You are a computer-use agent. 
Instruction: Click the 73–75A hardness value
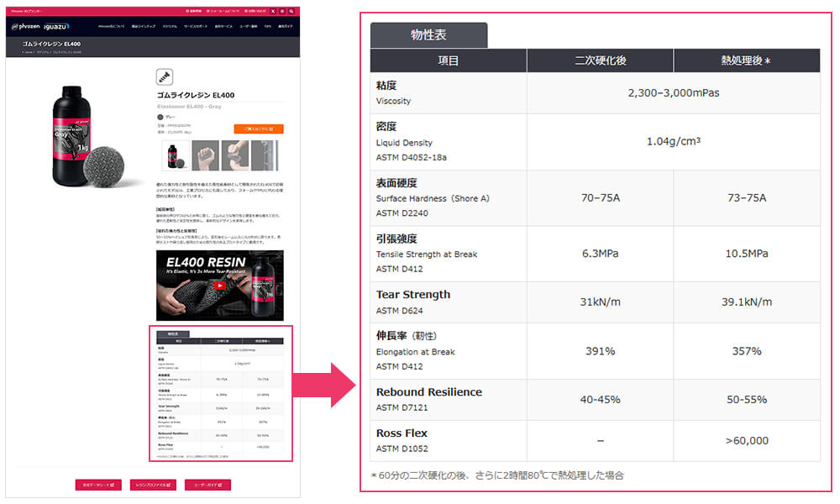coord(746,197)
